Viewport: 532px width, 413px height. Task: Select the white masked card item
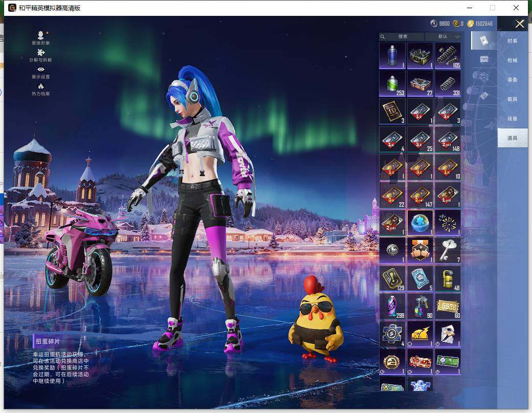[x=448, y=334]
